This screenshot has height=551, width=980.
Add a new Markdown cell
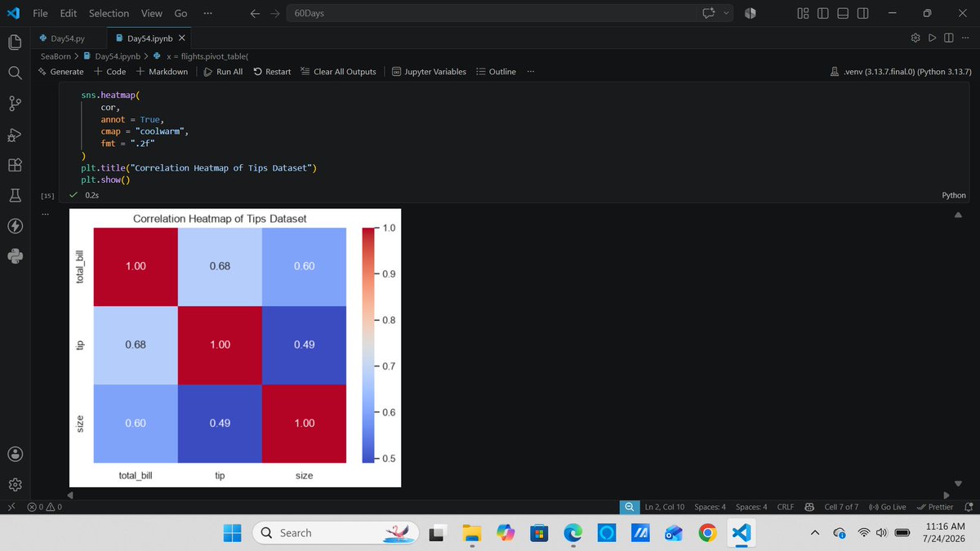click(162, 71)
